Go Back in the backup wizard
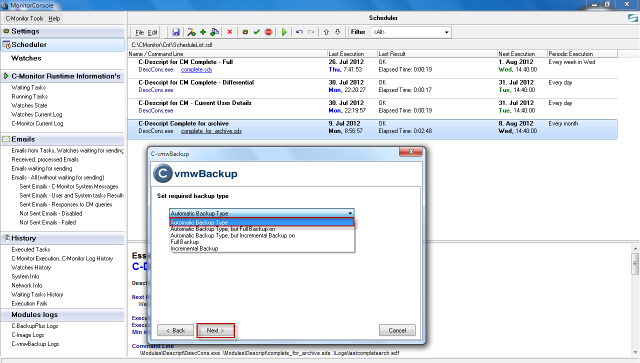The width and height of the screenshot is (640, 363). point(176,330)
